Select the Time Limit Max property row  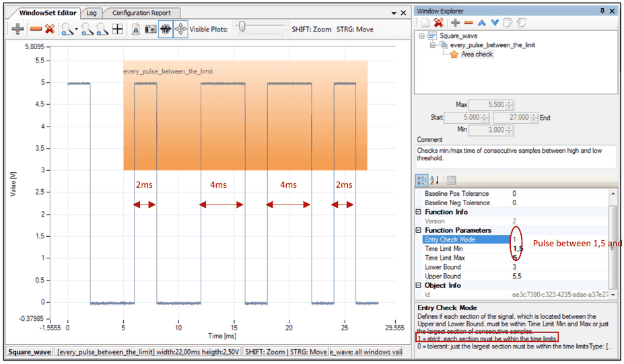[516, 258]
